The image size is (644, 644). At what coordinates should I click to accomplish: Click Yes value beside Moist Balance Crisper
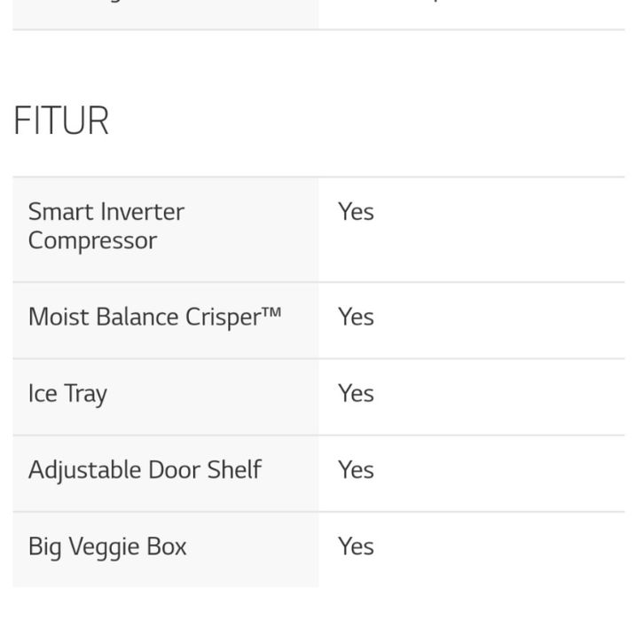[356, 317]
